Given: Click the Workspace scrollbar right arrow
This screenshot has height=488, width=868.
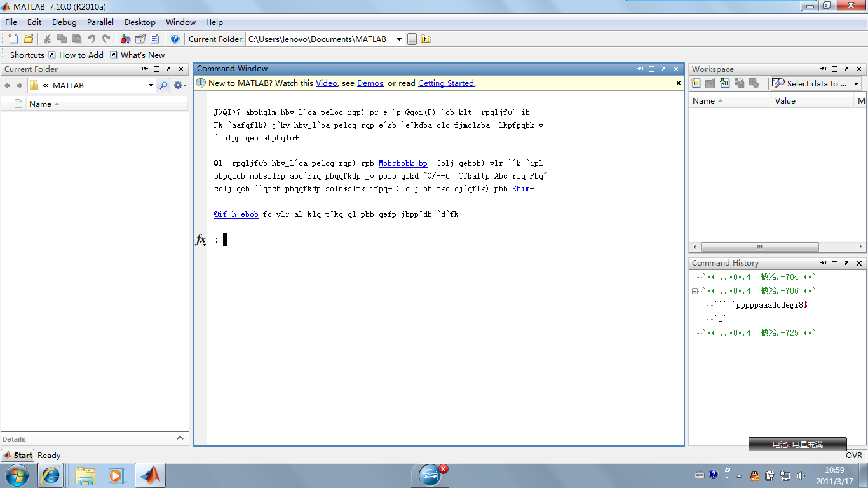Looking at the screenshot, I should [x=861, y=247].
